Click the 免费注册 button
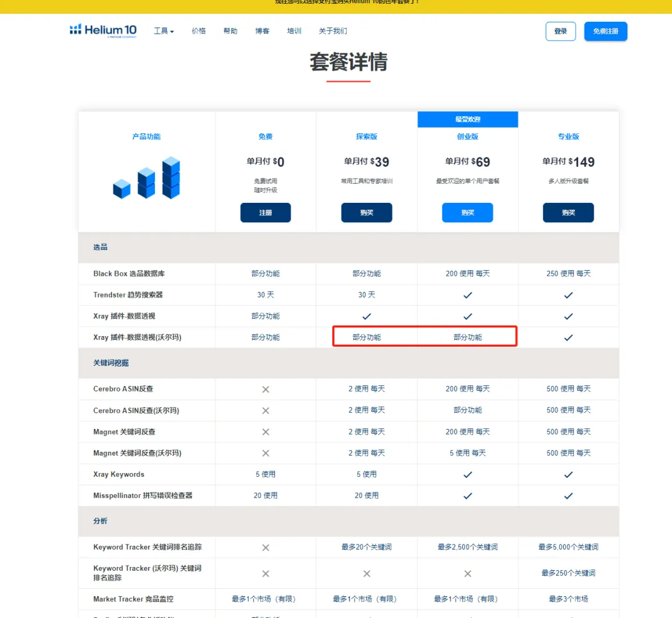 605,31
